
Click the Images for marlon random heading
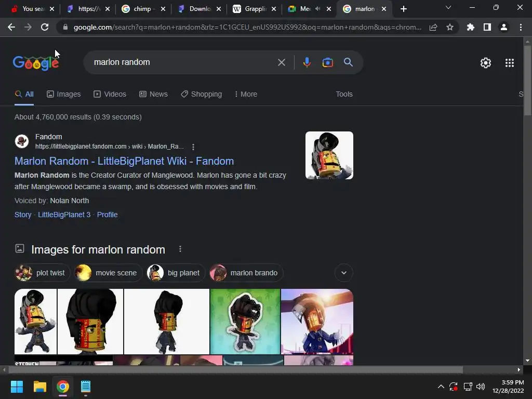pyautogui.click(x=98, y=250)
